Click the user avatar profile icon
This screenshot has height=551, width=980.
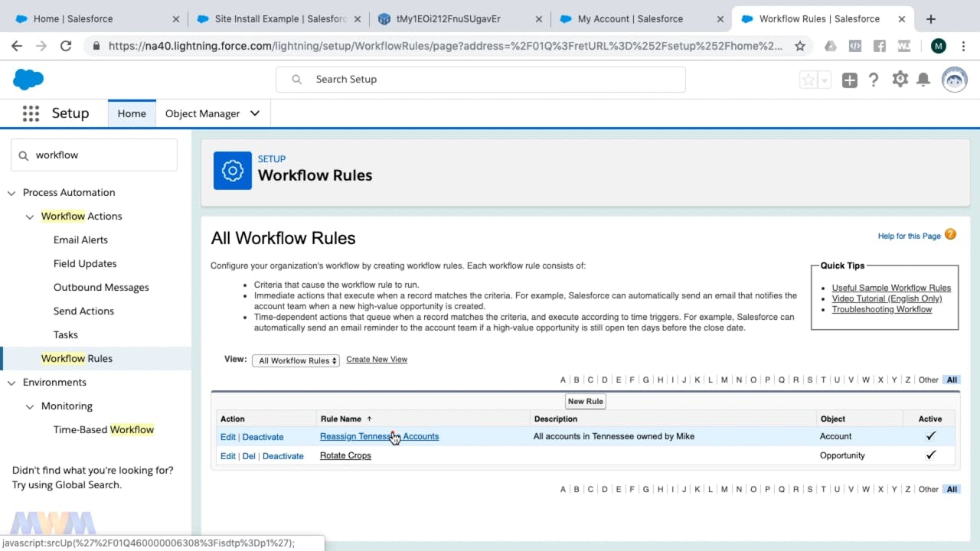click(954, 80)
